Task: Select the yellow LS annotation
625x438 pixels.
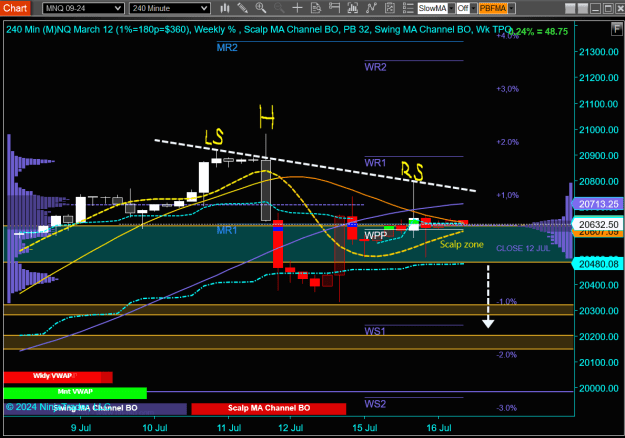Action: pyautogui.click(x=214, y=137)
